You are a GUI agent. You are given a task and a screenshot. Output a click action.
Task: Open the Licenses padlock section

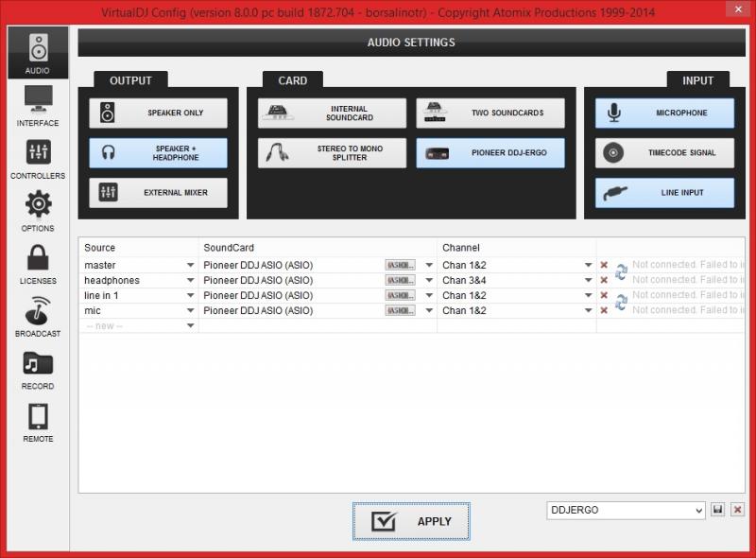tap(38, 264)
